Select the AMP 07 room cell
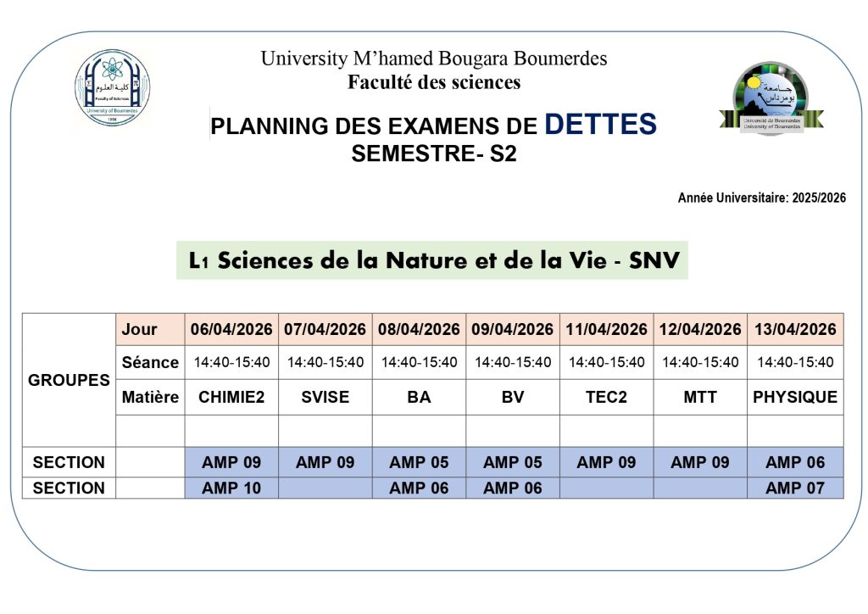This screenshot has height=614, width=868. point(795,488)
